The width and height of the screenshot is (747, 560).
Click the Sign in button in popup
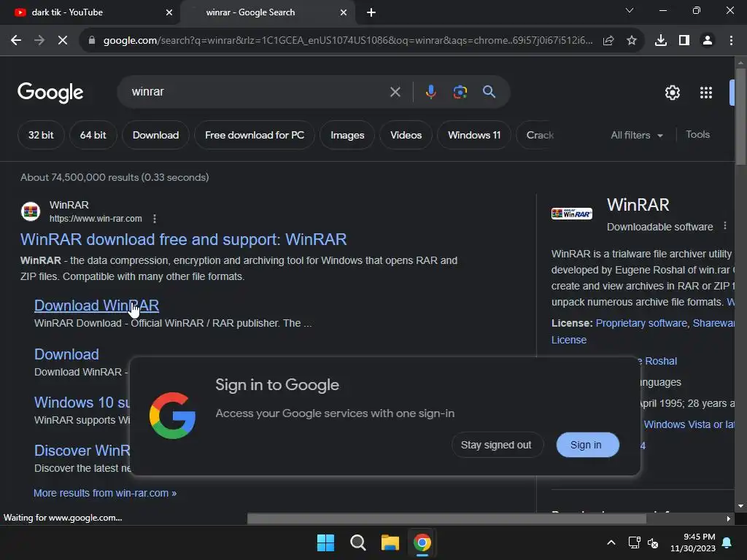[587, 445]
